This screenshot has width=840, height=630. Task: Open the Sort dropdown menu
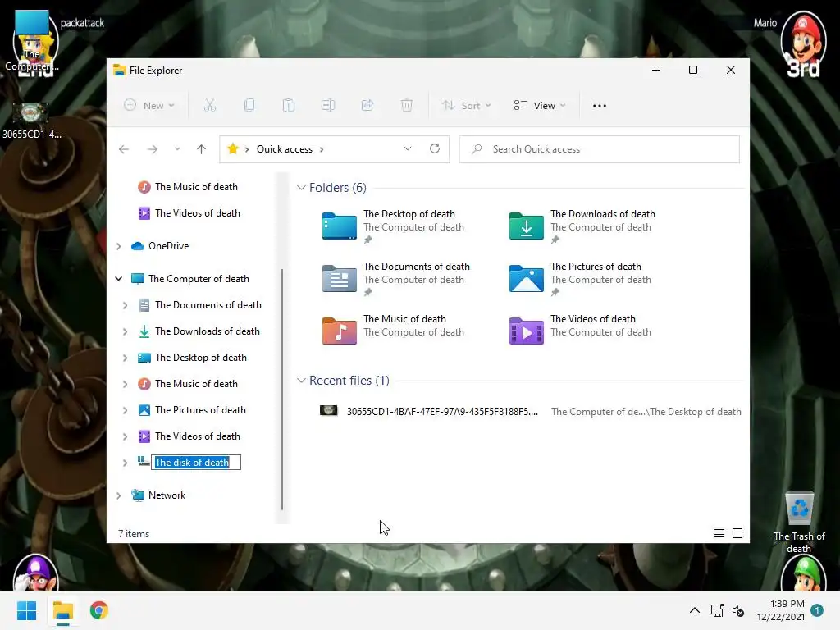466,106
